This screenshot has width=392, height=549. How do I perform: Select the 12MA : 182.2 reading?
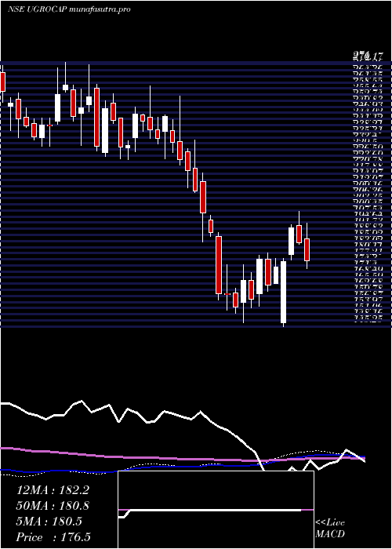pyautogui.click(x=53, y=490)
